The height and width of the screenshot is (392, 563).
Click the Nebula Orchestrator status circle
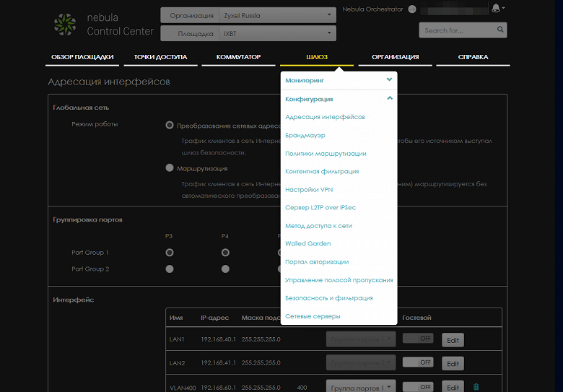point(412,9)
